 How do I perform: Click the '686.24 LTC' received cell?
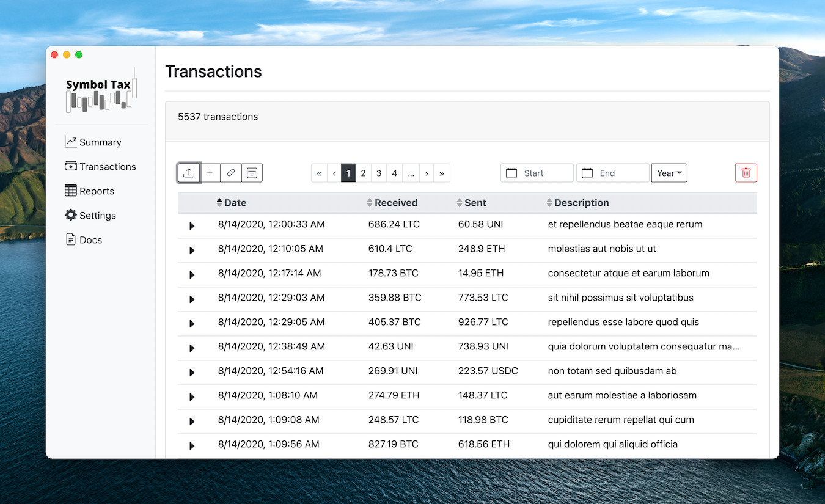click(x=394, y=224)
